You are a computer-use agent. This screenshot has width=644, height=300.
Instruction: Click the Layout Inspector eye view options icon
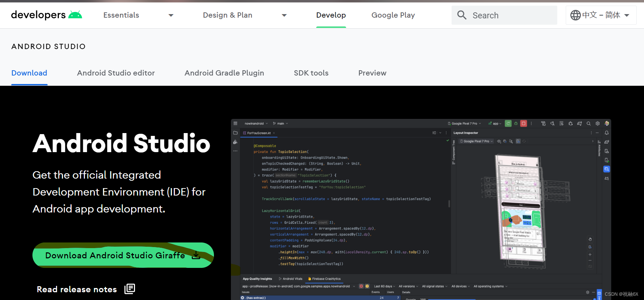tap(499, 141)
